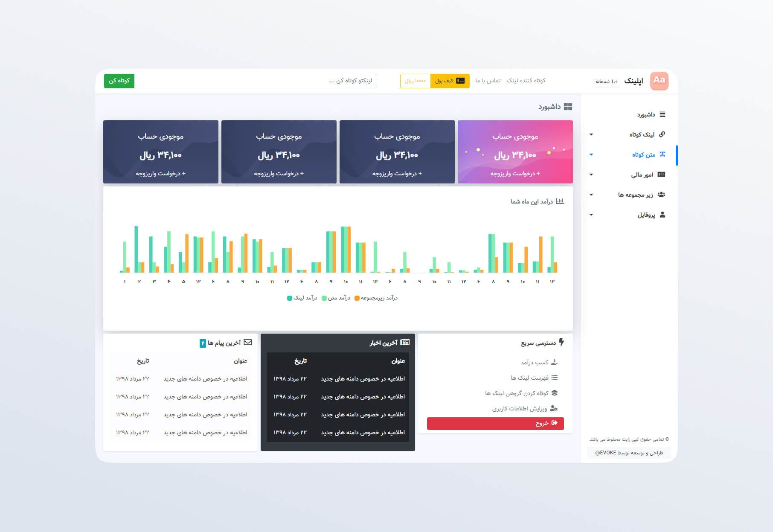This screenshot has height=532, width=773.
Task: Click عنوان header in the news table
Action: (x=398, y=361)
